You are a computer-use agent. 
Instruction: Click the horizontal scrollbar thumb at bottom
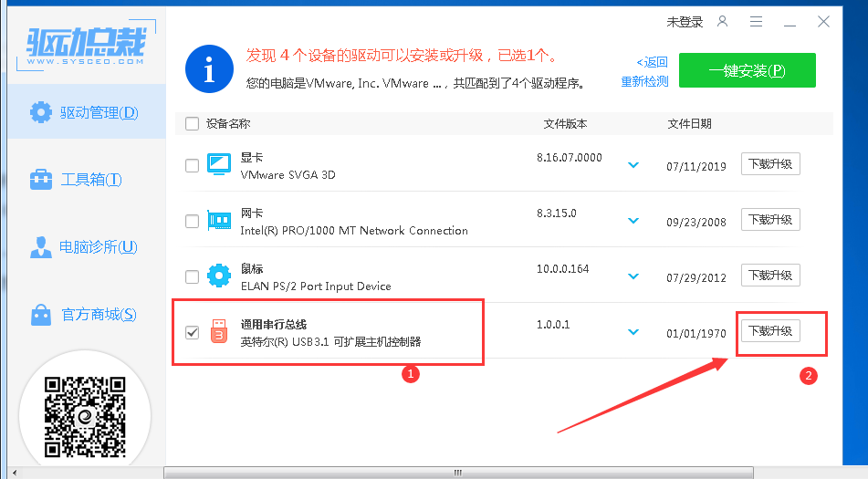[x=458, y=473]
